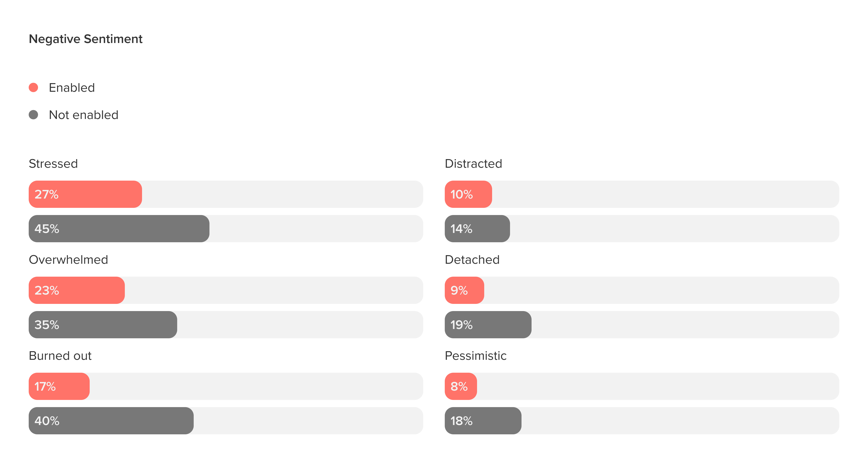The height and width of the screenshot is (463, 868).
Task: Click the 45% Stressed not-enabled bar
Action: point(119,229)
